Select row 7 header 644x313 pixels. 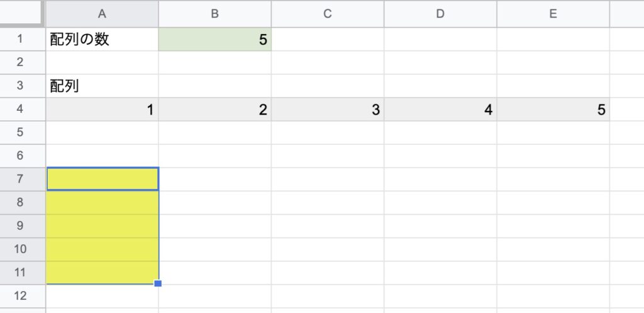click(x=23, y=179)
